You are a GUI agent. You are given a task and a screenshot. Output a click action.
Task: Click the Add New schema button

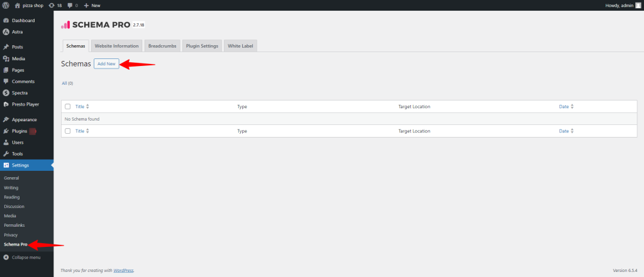(x=106, y=64)
